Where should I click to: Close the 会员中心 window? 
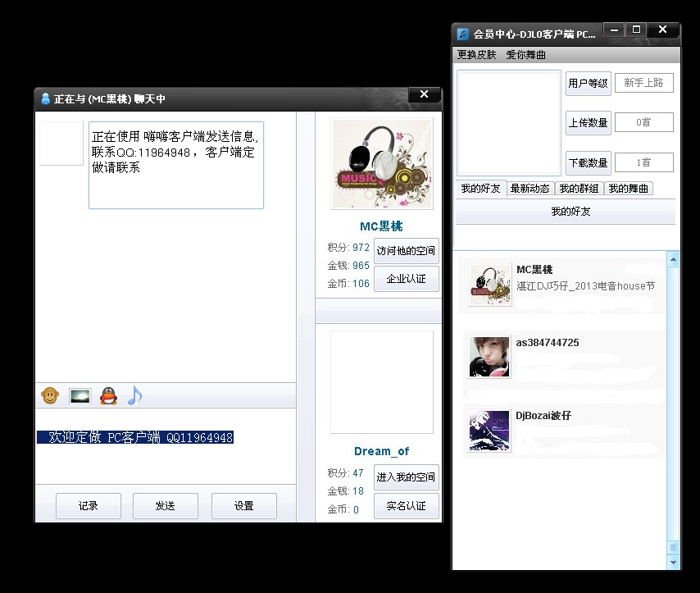tap(663, 30)
